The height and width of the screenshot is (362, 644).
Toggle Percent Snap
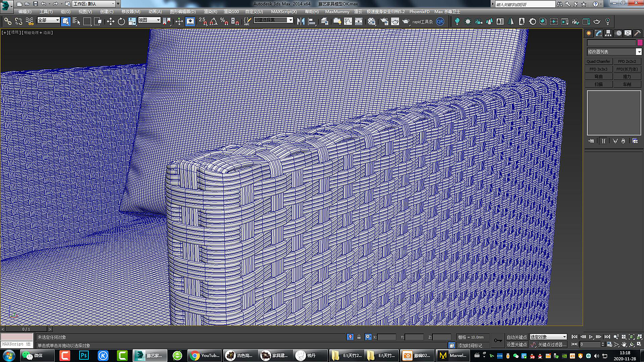(x=224, y=21)
